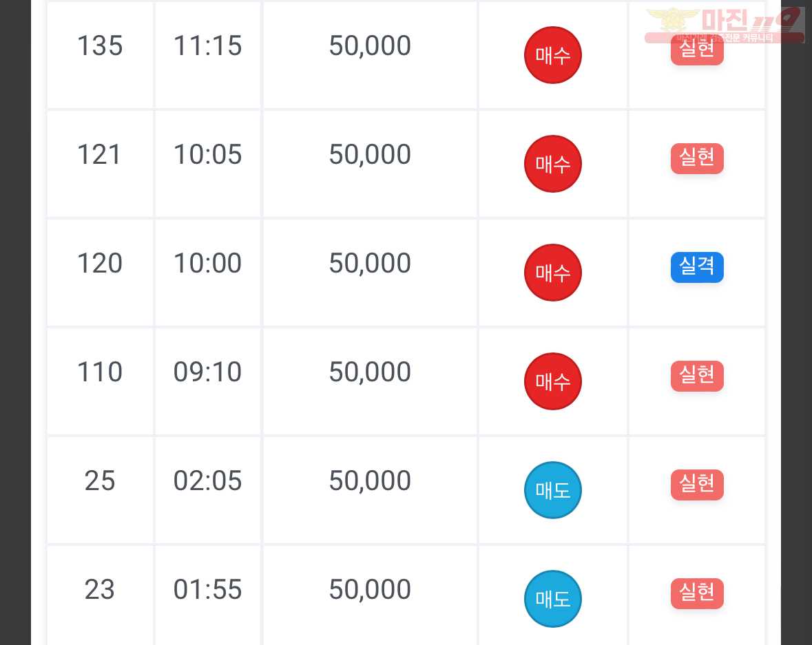Click the blue 매도 circle in row 25
This screenshot has width=812, height=645.
[x=552, y=489]
